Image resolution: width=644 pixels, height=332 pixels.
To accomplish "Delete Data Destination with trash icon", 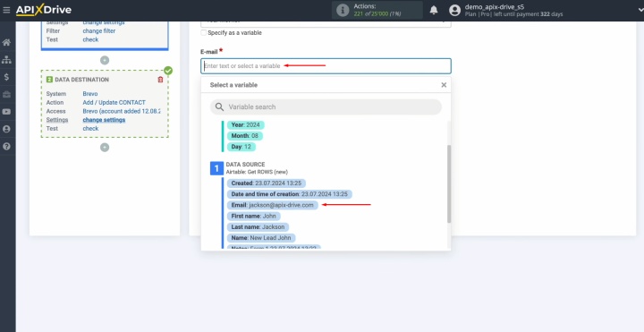I will click(160, 80).
